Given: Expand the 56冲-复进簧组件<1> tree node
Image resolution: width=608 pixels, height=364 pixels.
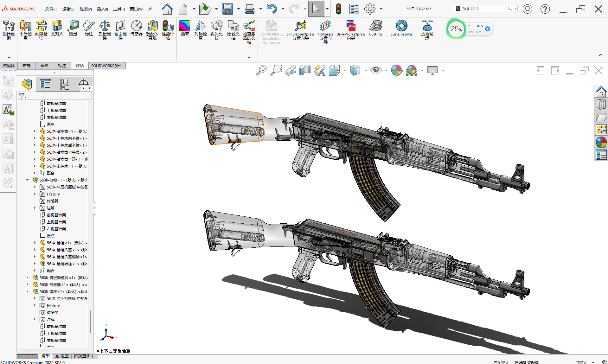Looking at the screenshot, I should coord(28,278).
